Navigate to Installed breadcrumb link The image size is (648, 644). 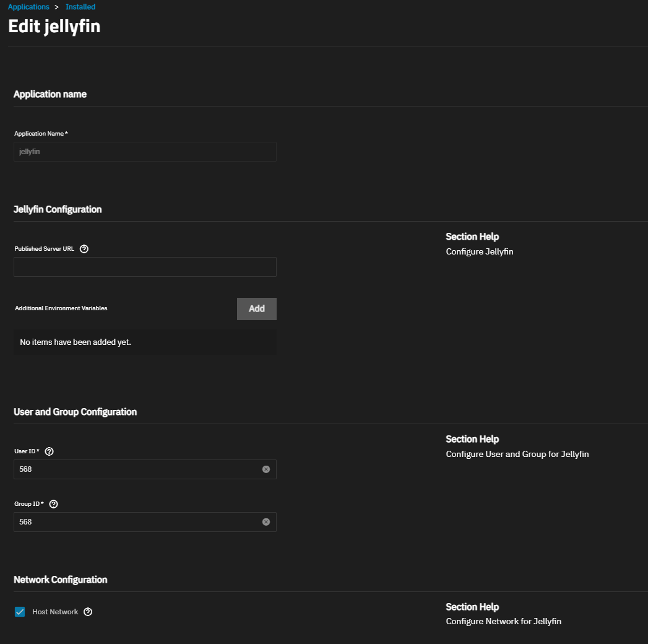pos(80,7)
